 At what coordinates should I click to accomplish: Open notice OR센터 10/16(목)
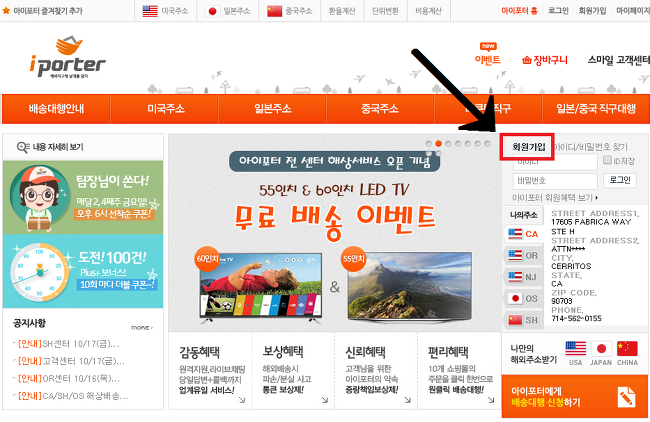click(68, 378)
